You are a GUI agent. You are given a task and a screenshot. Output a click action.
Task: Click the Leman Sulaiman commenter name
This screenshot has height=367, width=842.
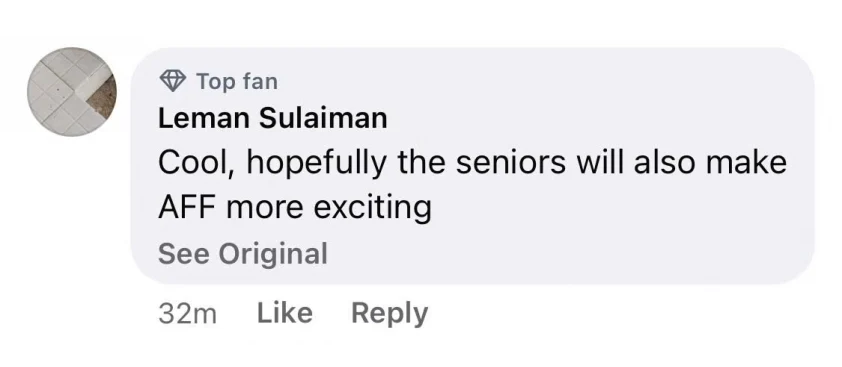click(272, 118)
